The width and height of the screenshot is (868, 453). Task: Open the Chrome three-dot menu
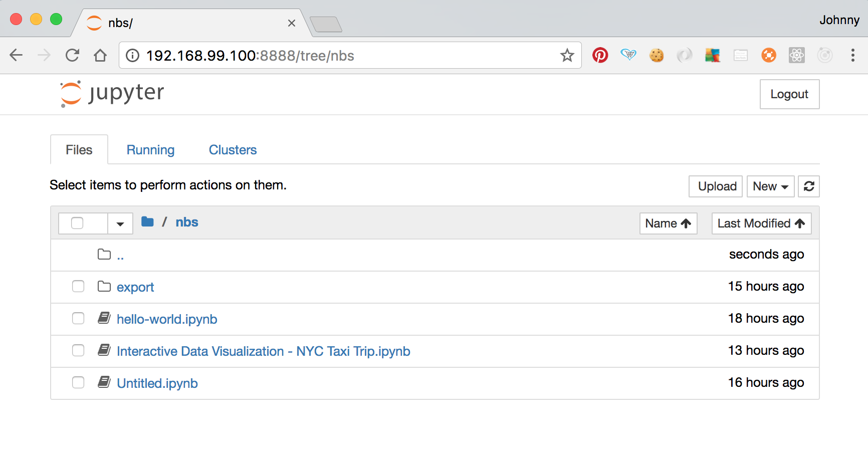click(x=852, y=55)
